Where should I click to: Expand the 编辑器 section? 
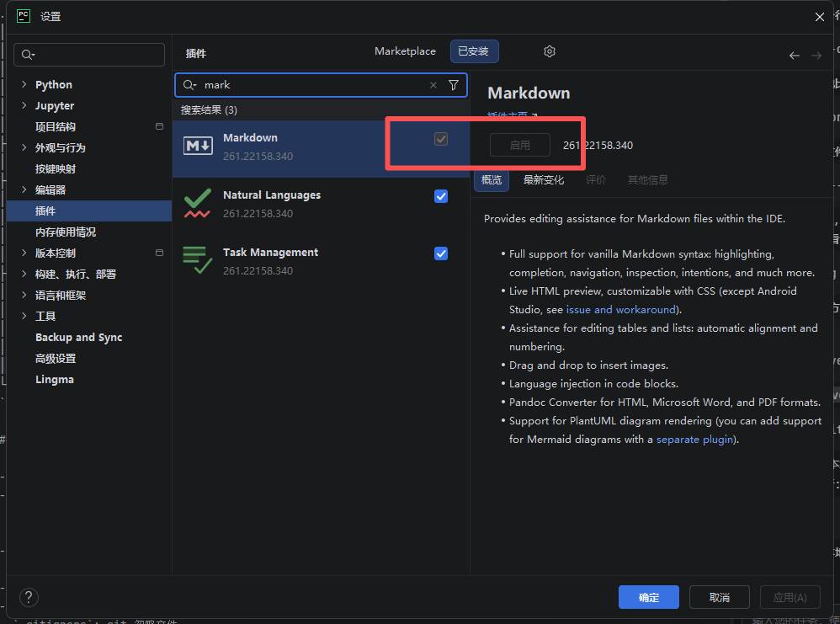tap(24, 189)
